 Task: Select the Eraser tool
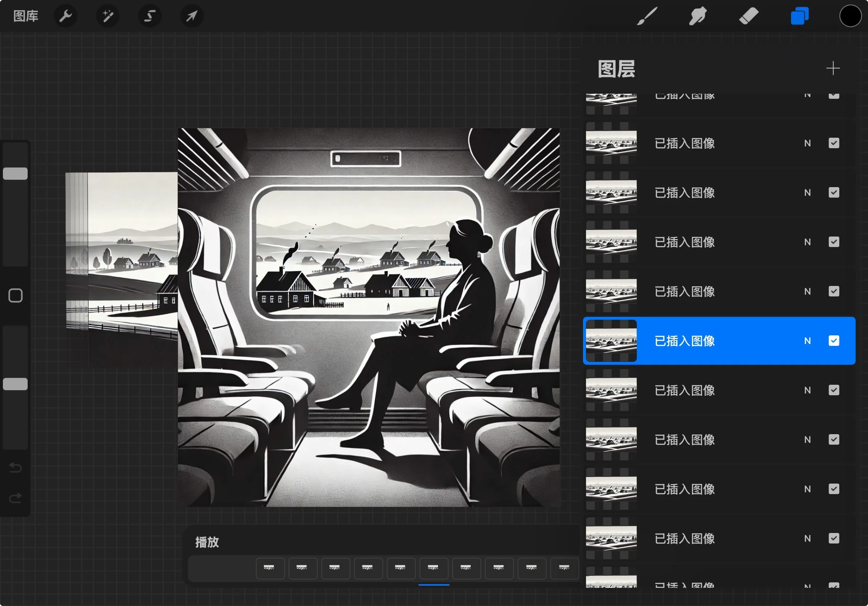coord(748,16)
